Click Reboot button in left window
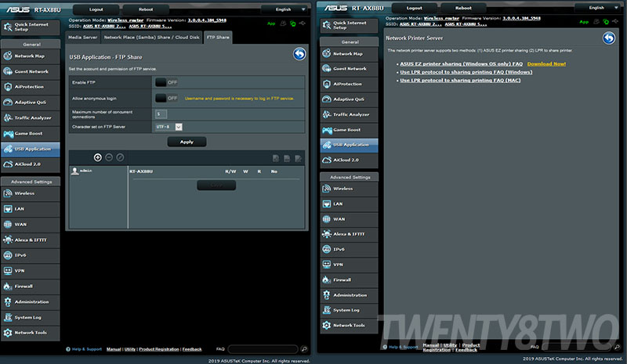This screenshot has width=627, height=364. pyautogui.click(x=146, y=9)
